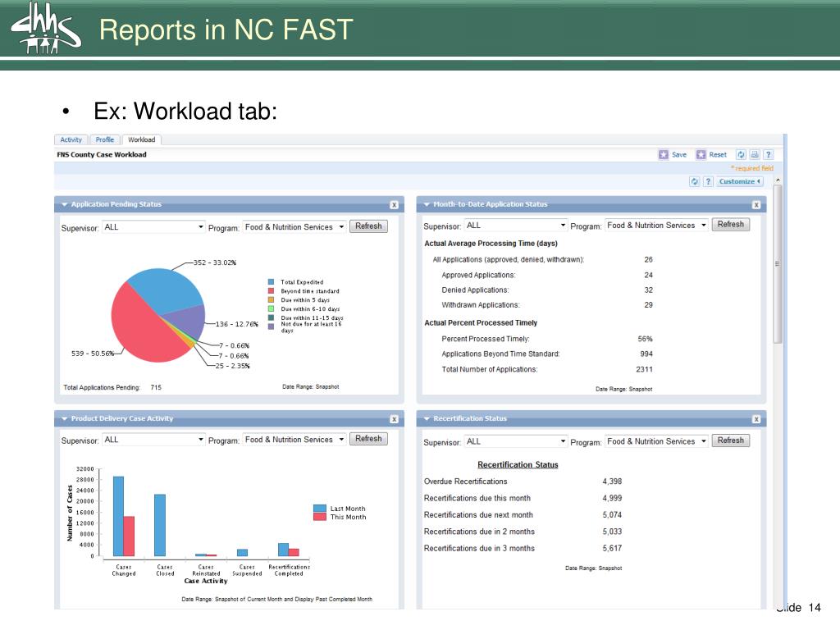Close the Application Pending Status panel
840x630 pixels.
coord(394,204)
